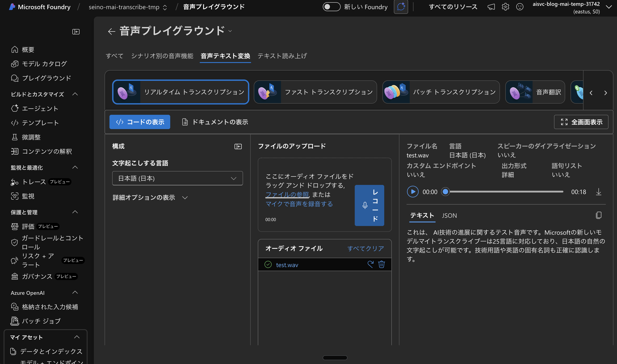This screenshot has width=617, height=364.
Task: Expand 詳細オプションの表示 section
Action: 150,197
